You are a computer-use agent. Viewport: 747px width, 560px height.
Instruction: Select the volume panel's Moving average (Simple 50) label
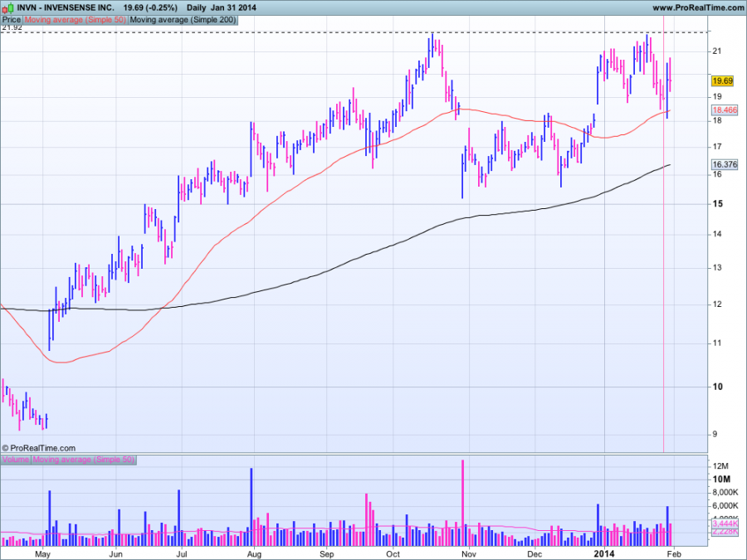coord(83,460)
